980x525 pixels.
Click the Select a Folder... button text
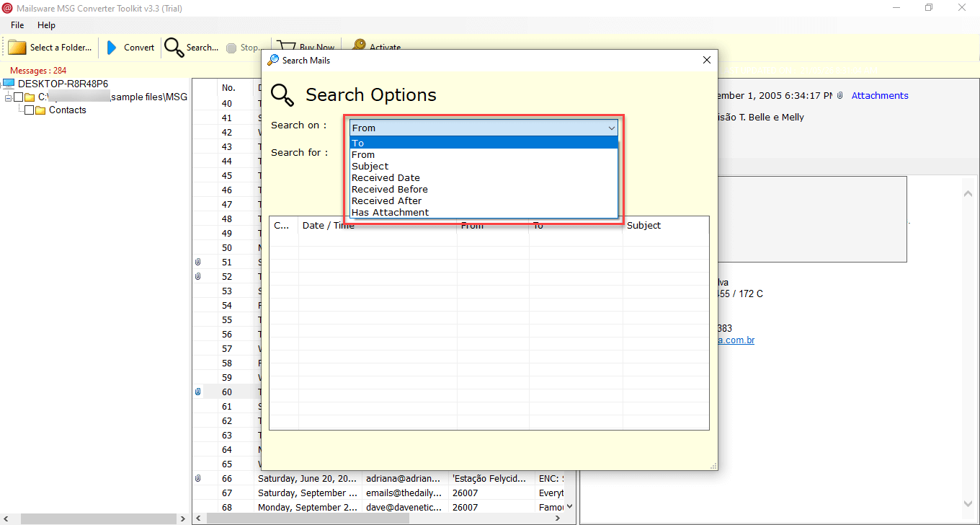pyautogui.click(x=61, y=48)
